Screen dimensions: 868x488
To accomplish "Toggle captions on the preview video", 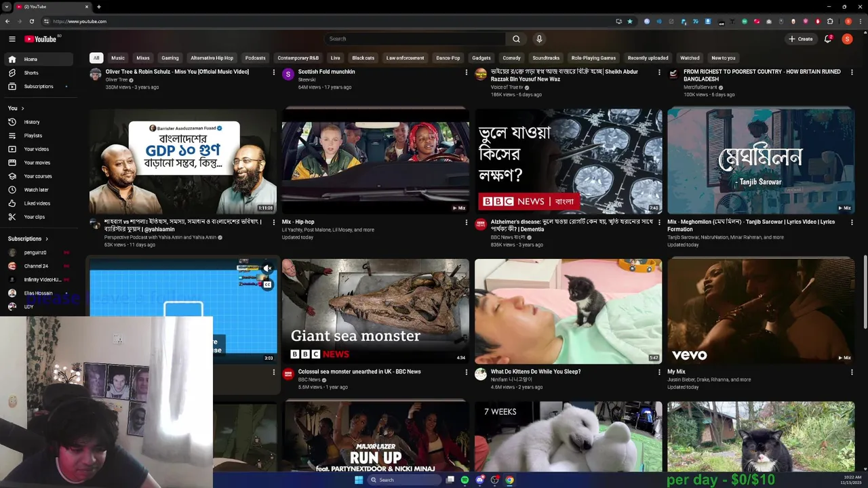I will coord(268,285).
